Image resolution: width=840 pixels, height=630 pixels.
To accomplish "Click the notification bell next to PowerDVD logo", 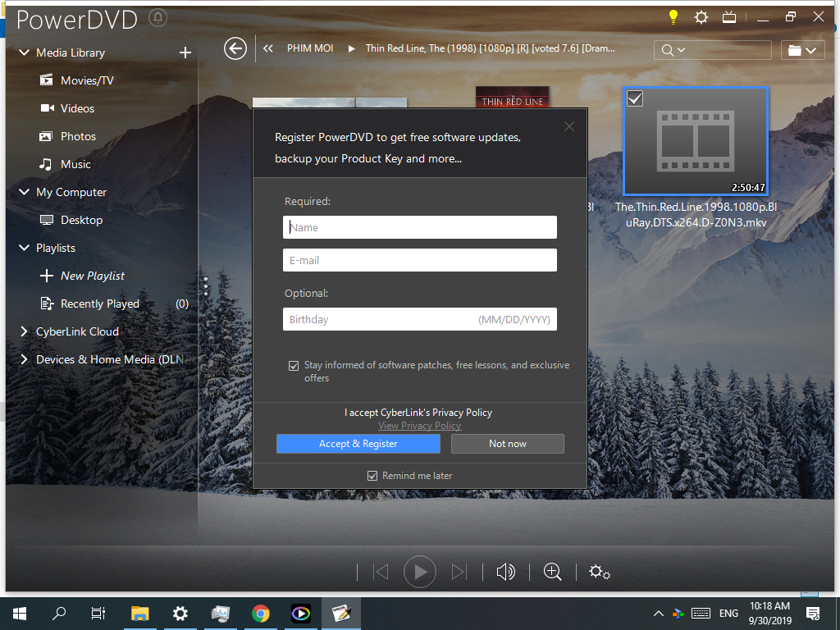I will 157,18.
